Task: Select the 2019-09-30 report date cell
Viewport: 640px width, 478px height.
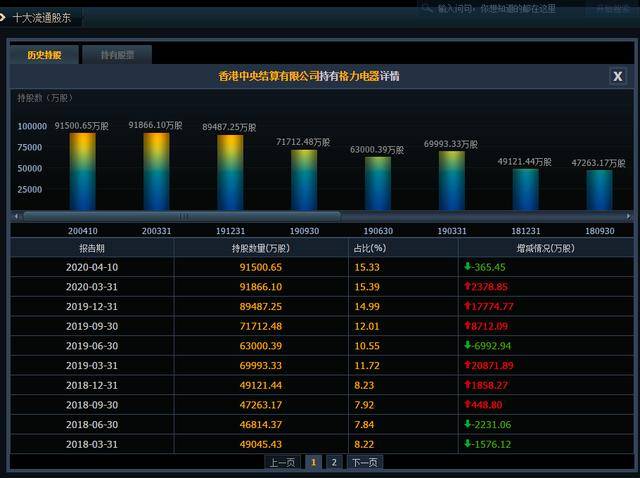Action: pyautogui.click(x=92, y=326)
